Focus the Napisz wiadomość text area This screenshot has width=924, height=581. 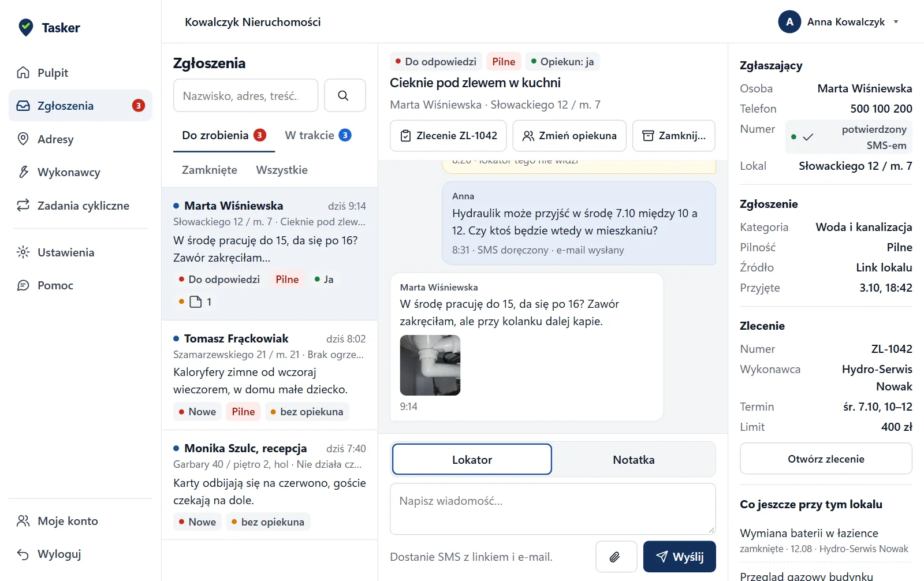(x=553, y=509)
